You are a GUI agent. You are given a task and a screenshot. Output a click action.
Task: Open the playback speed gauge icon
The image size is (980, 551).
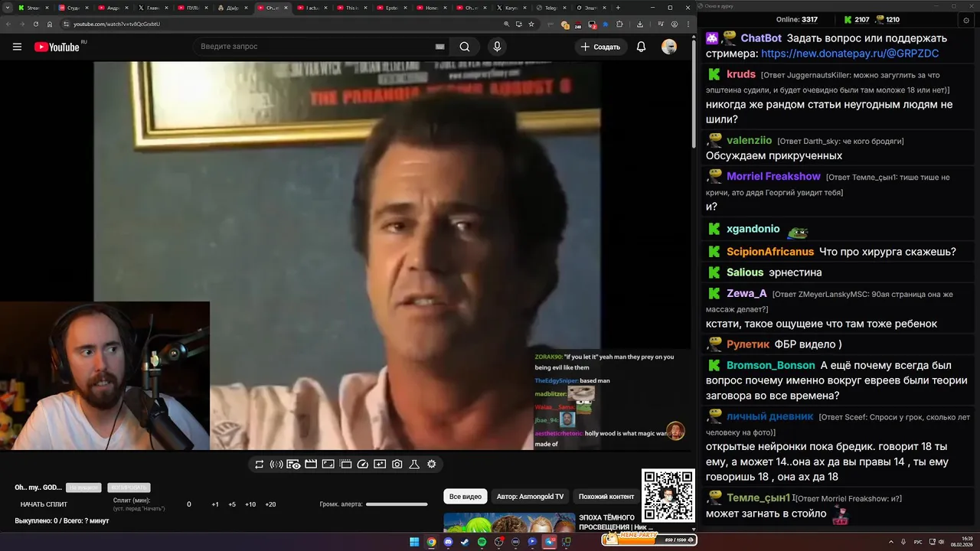363,465
